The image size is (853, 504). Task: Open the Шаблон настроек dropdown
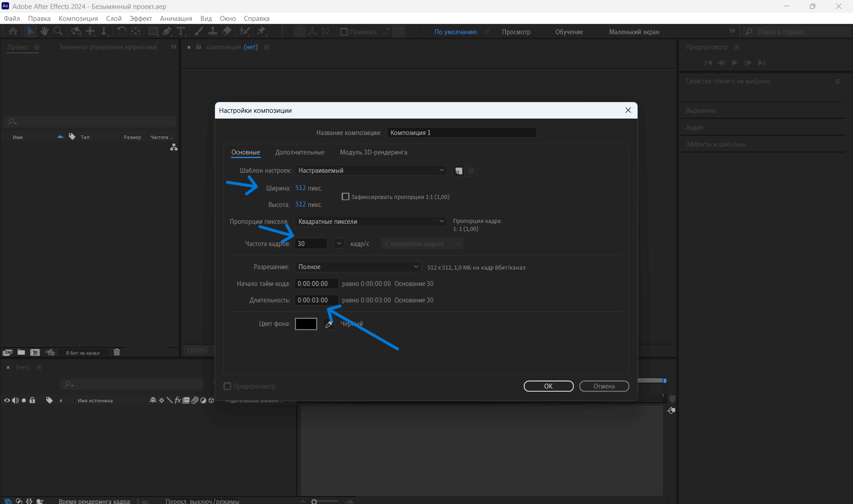click(371, 171)
